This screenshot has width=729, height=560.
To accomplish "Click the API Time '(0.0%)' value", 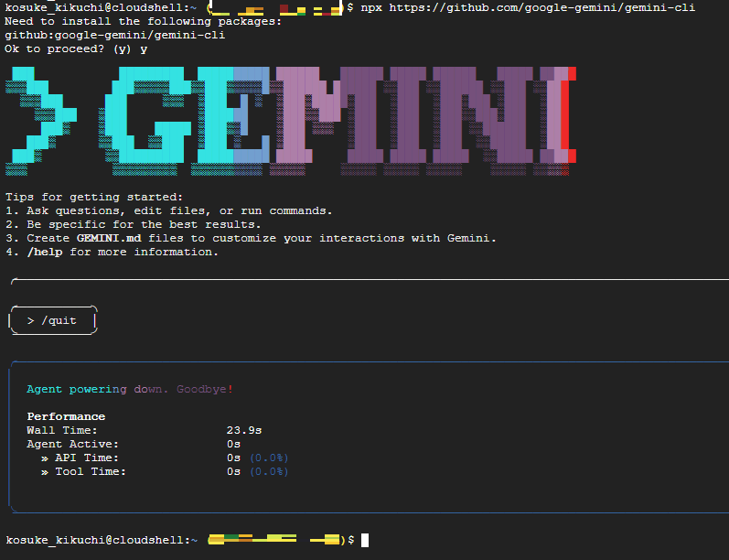I will coord(269,458).
